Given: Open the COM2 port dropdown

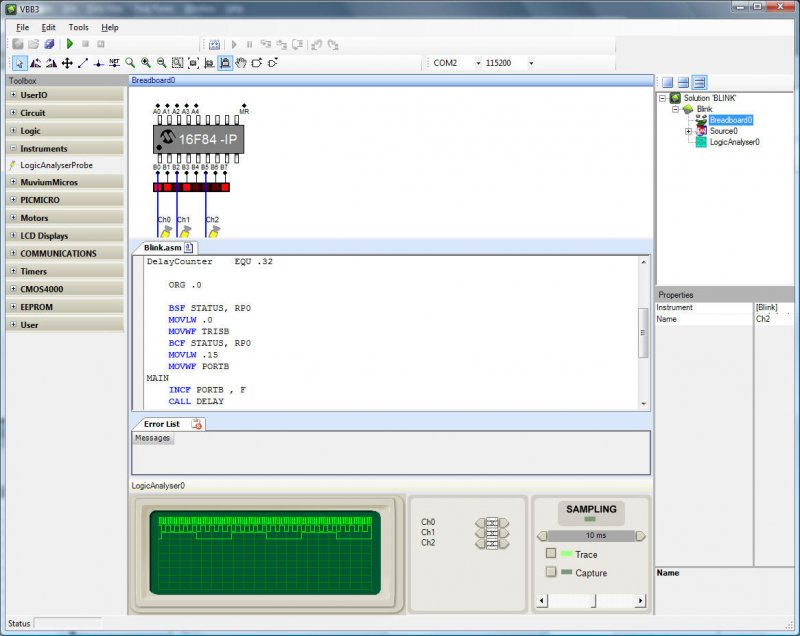Looking at the screenshot, I should [478, 63].
